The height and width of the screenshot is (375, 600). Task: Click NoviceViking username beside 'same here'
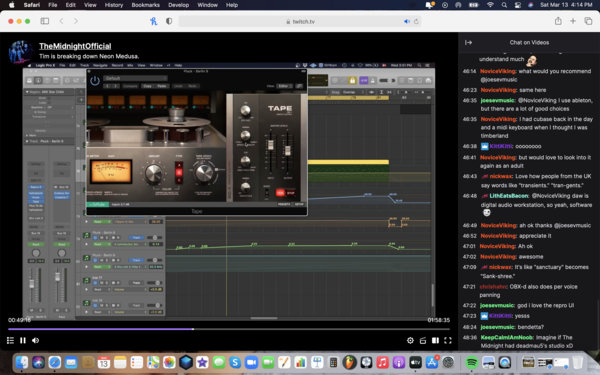tap(499, 90)
